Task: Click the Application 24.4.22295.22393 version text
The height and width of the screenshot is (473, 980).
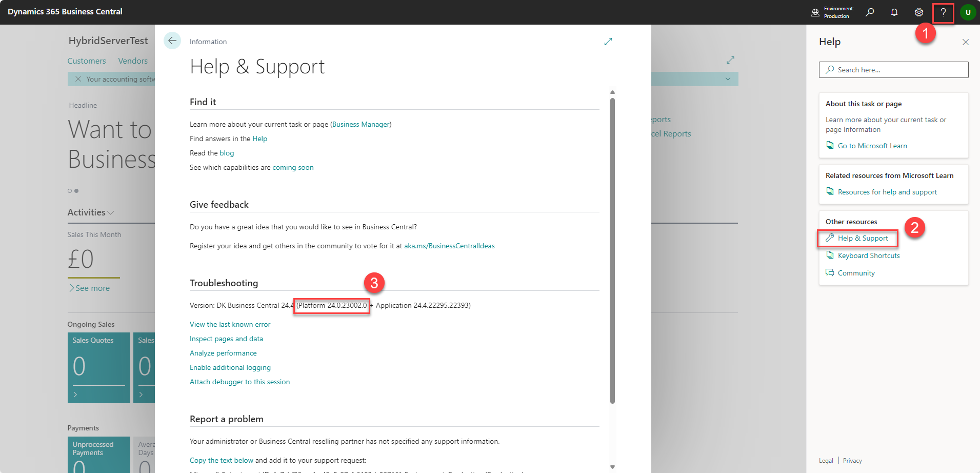Action: [x=423, y=305]
